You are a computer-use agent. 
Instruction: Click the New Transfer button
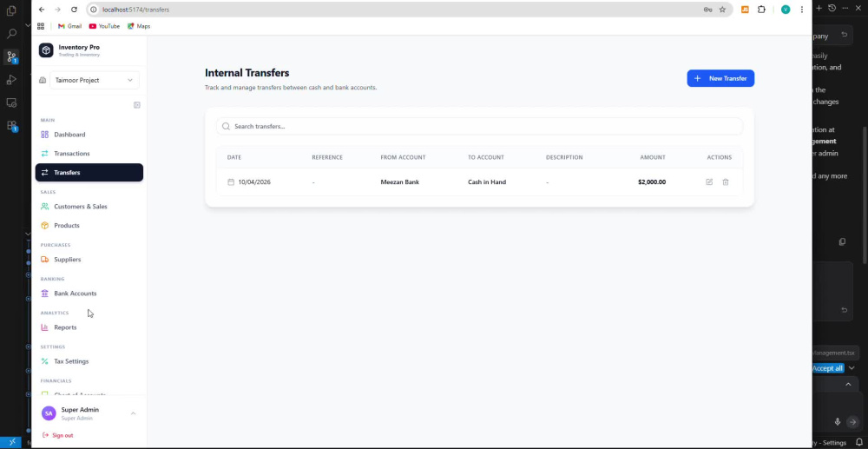[720, 78]
